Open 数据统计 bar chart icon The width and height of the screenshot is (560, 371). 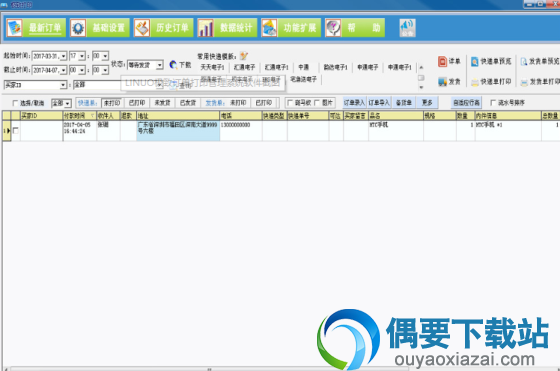(205, 28)
